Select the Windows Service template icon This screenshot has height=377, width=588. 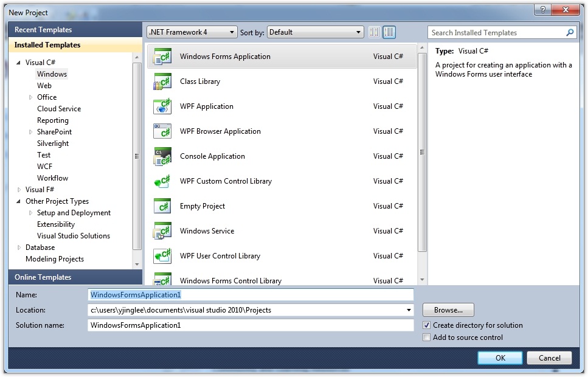pyautogui.click(x=162, y=231)
